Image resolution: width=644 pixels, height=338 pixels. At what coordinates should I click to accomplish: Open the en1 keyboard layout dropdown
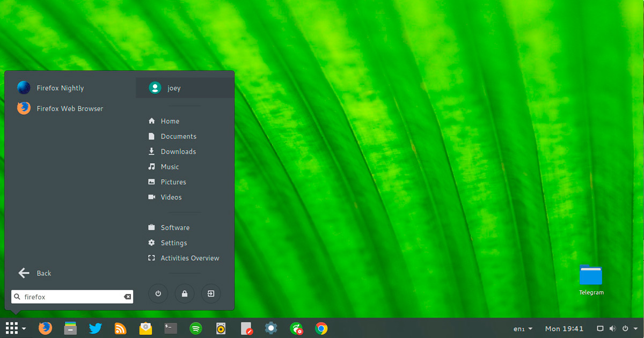pos(523,328)
